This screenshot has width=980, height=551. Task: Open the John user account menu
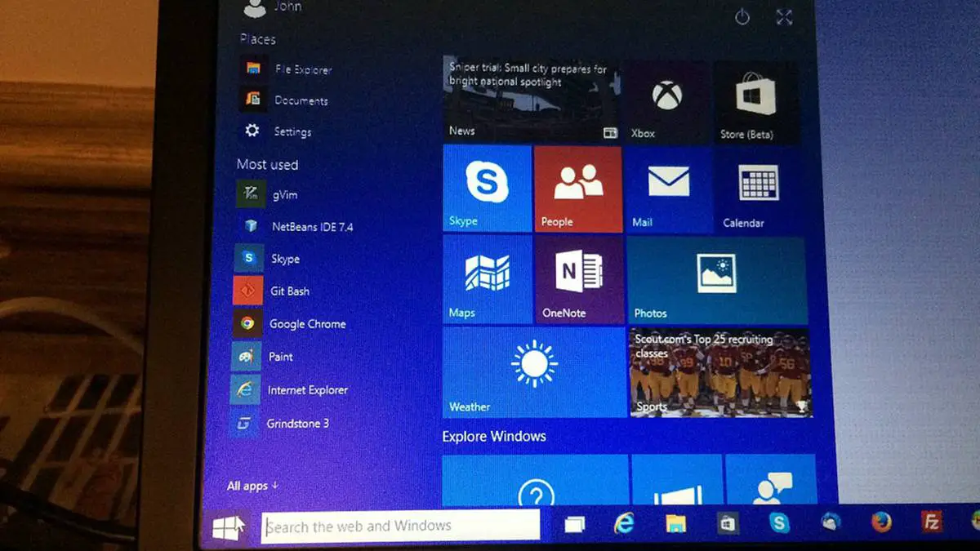[x=273, y=7]
